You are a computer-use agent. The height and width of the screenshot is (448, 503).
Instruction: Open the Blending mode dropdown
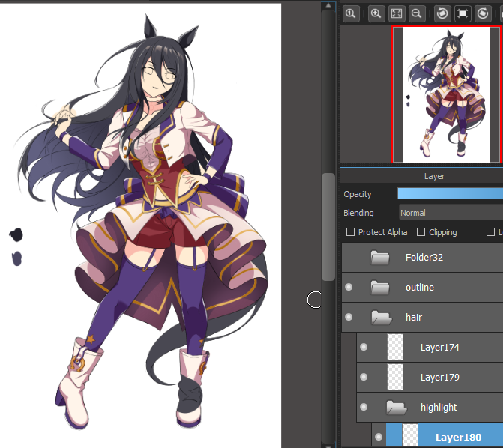point(451,213)
